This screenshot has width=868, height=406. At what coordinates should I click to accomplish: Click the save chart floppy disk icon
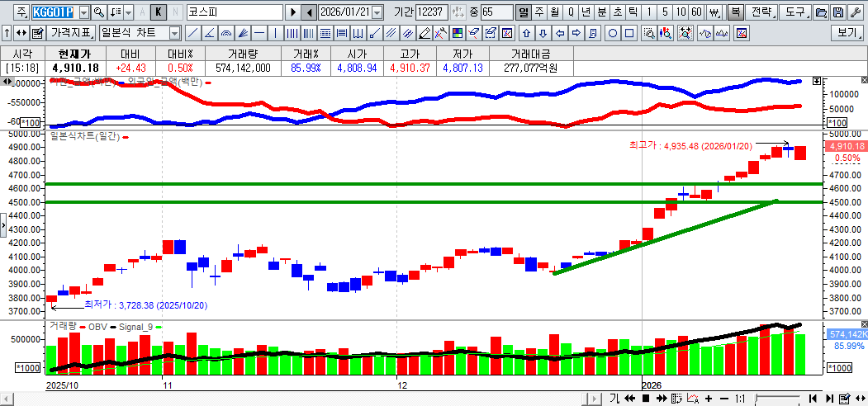(x=838, y=12)
